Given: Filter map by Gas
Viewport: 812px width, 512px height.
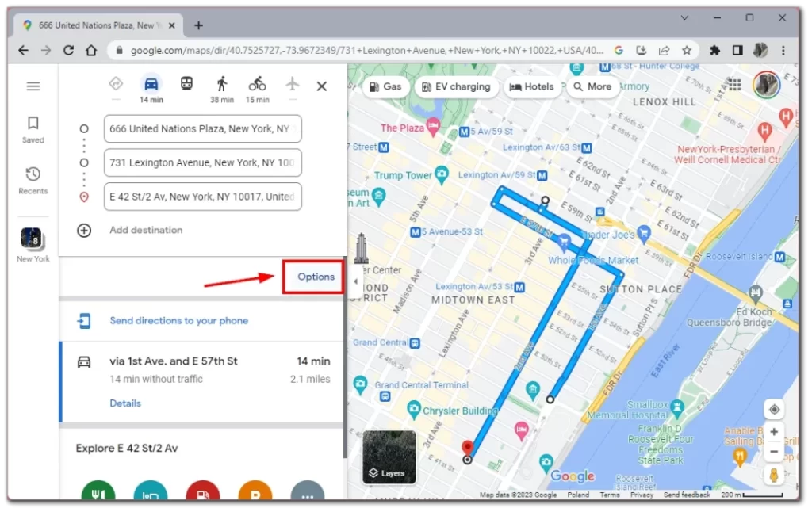Looking at the screenshot, I should pos(386,86).
